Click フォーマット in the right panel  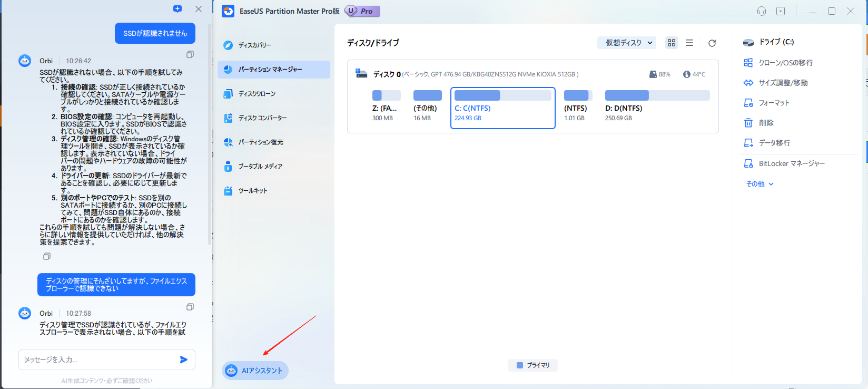pos(774,103)
